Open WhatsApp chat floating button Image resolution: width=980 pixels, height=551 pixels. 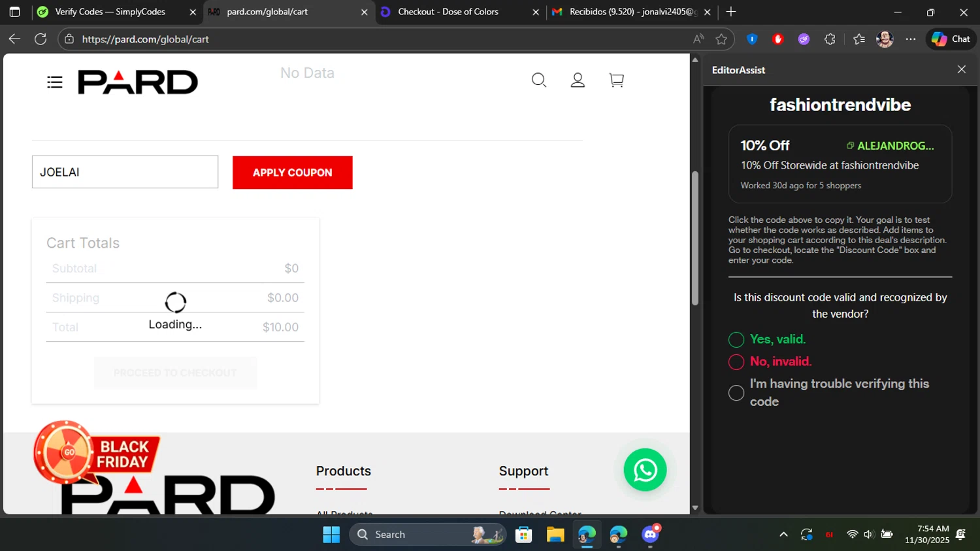[645, 470]
